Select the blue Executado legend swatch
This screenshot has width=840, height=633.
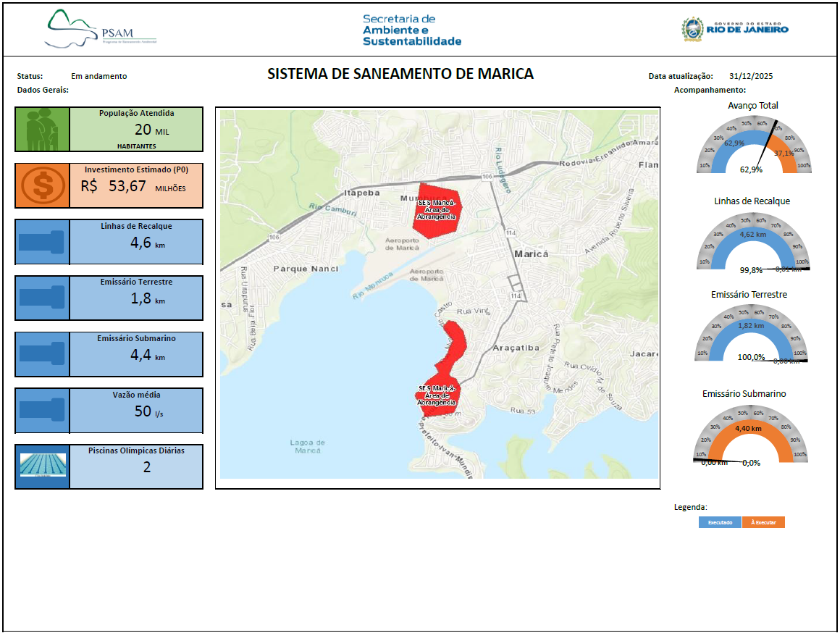720,522
